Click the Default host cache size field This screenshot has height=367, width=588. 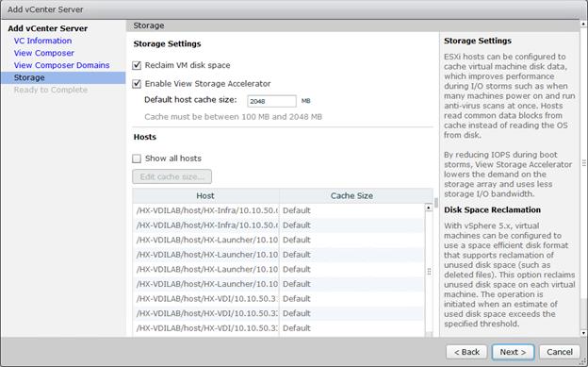[271, 101]
